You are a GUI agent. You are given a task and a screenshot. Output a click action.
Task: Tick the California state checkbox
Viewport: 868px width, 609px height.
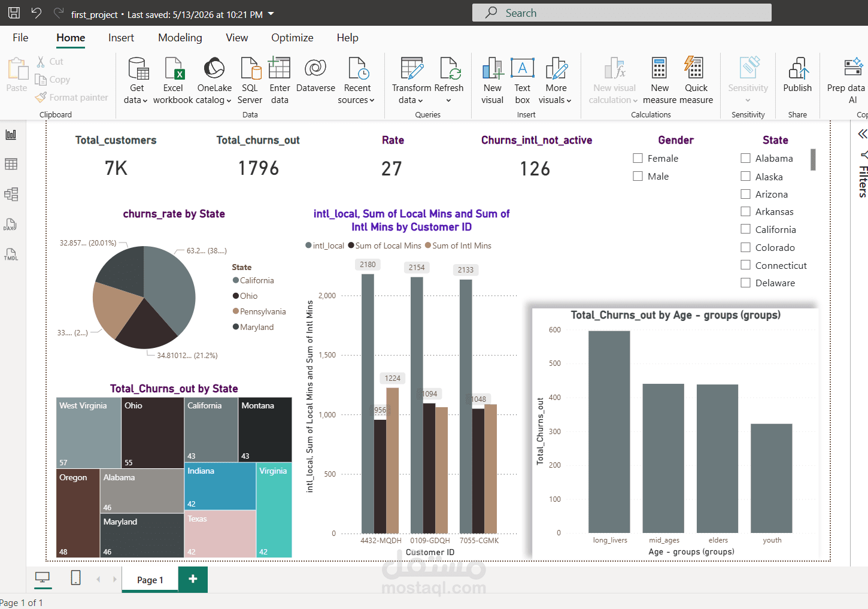746,229
